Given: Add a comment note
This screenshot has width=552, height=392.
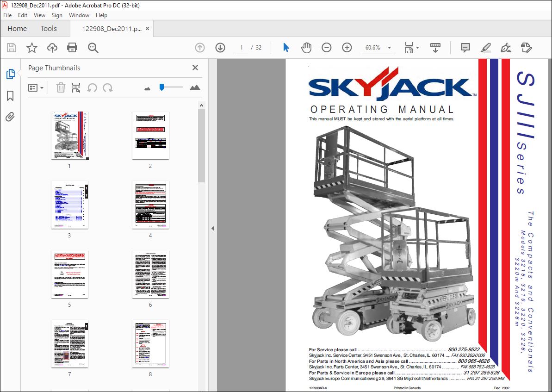Looking at the screenshot, I should [465, 48].
